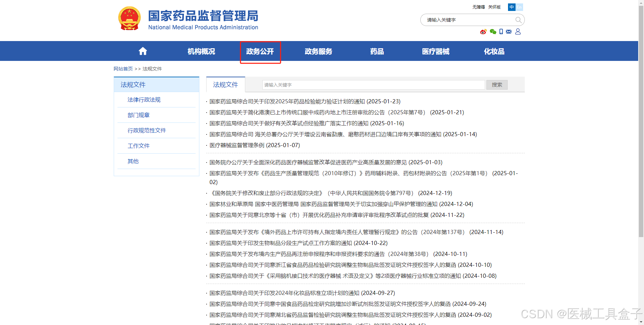This screenshot has height=325, width=644.
Task: Click the scrollbar down arrow
Action: pyautogui.click(x=641, y=322)
